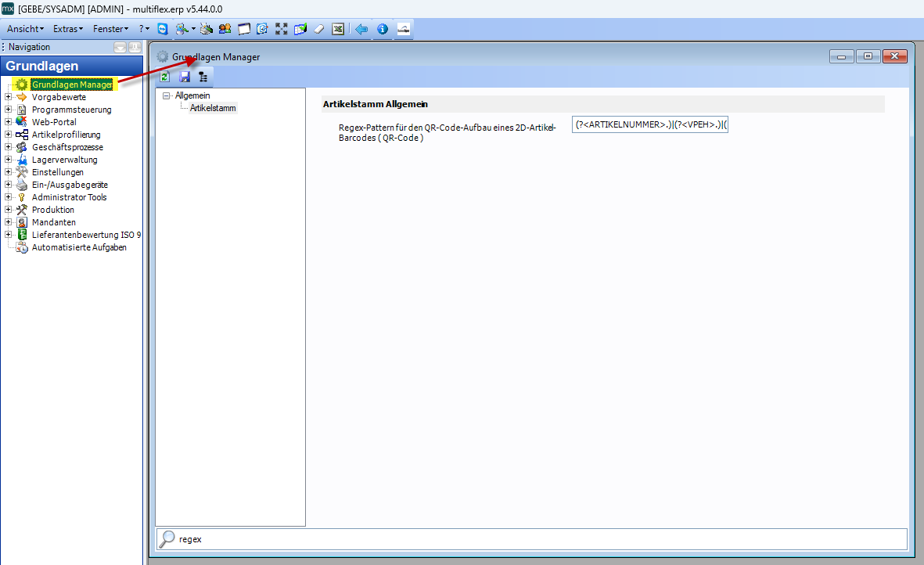The width and height of the screenshot is (924, 565).
Task: Click the TeamViewer icon in the main toolbar
Action: pos(163,29)
